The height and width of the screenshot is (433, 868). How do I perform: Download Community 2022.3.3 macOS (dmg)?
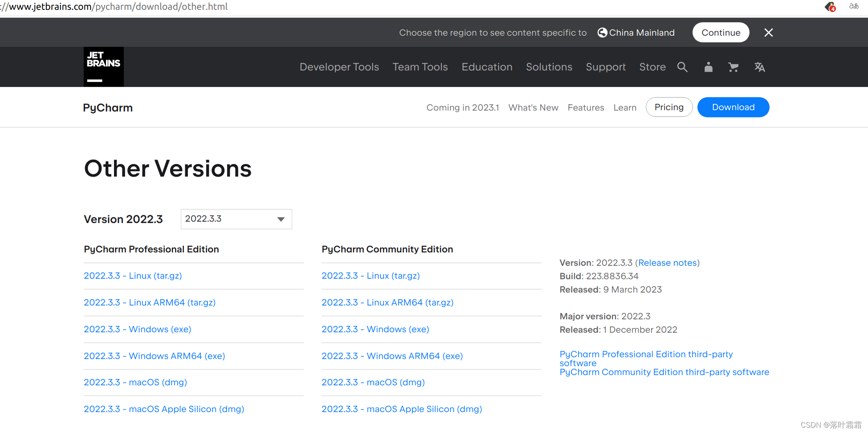(373, 382)
